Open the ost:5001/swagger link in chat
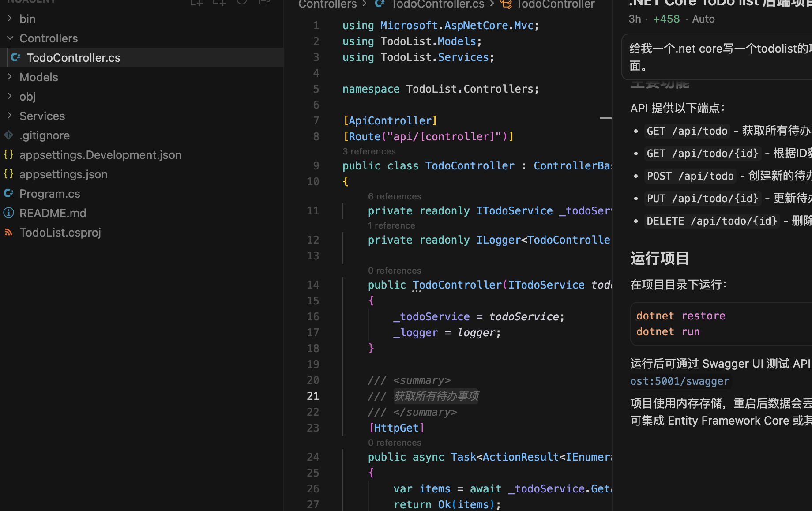Screen dimensions: 812x511 click(680, 381)
